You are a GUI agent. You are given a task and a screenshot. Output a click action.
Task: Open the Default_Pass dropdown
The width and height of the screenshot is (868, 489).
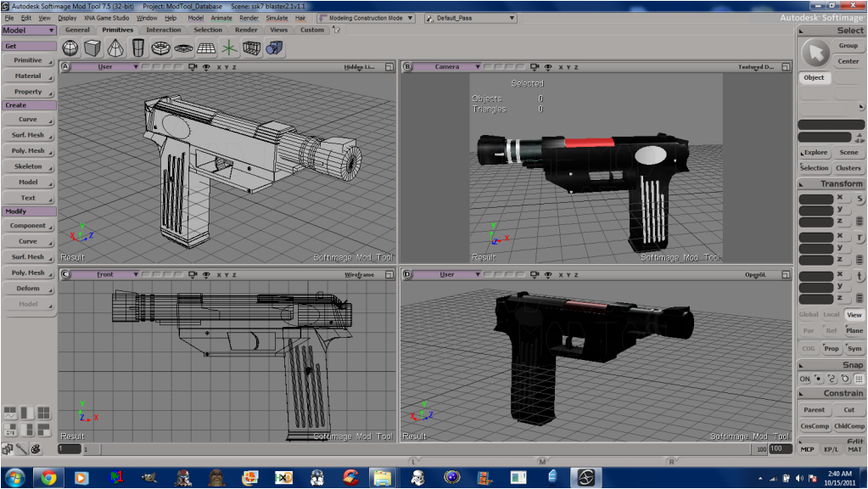(x=470, y=18)
